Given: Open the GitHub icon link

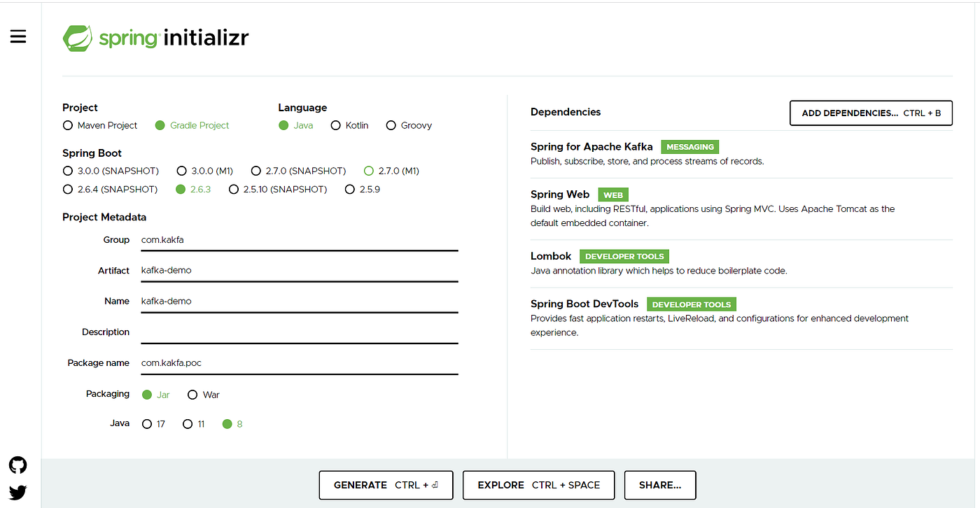Looking at the screenshot, I should tap(18, 465).
